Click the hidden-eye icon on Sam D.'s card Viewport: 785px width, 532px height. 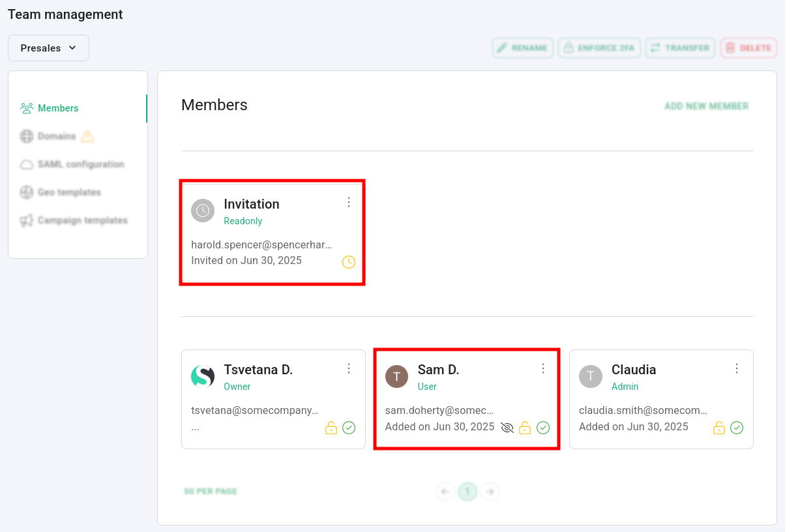pos(507,428)
